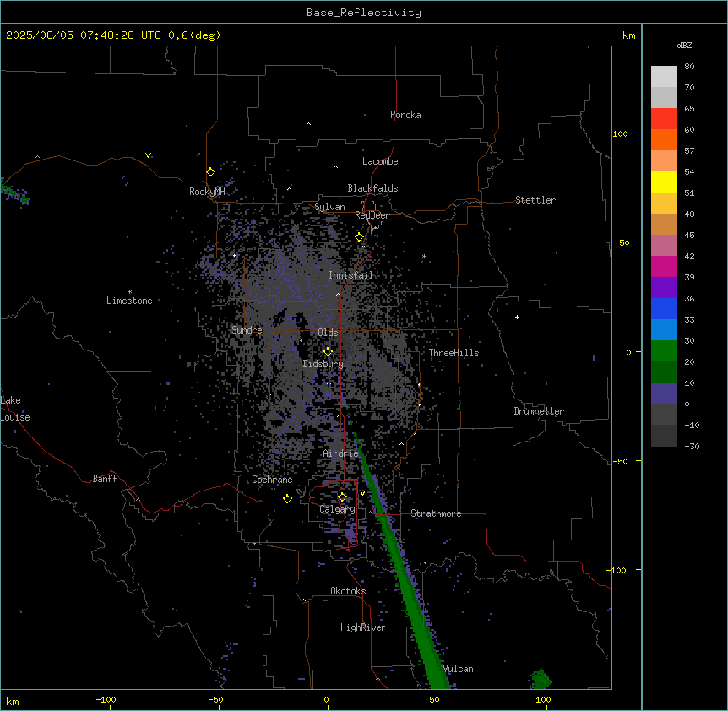
Task: Select the Airdrie label
Action: 340,453
